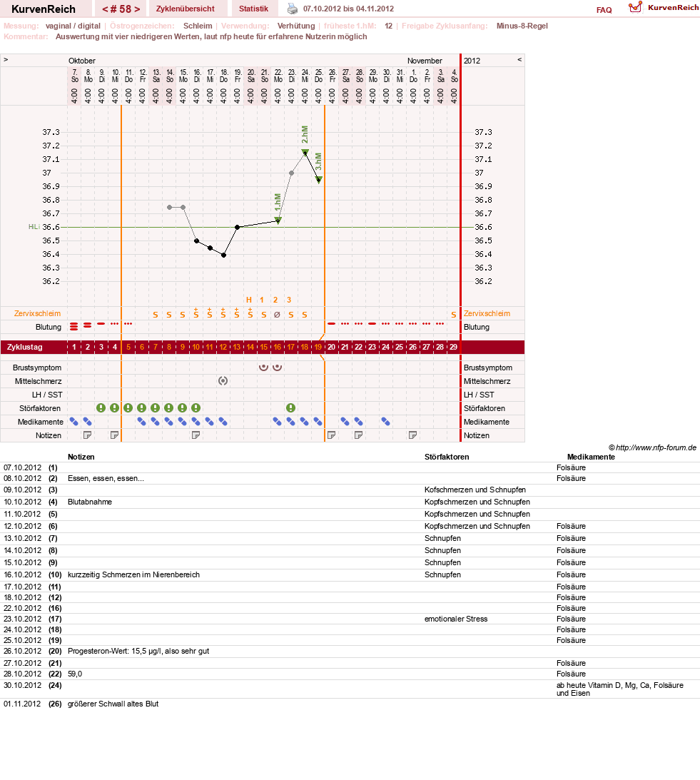Image resolution: width=700 pixels, height=780 pixels.
Task: Click the bleeding mark on cycle day 2
Action: pos(88,325)
